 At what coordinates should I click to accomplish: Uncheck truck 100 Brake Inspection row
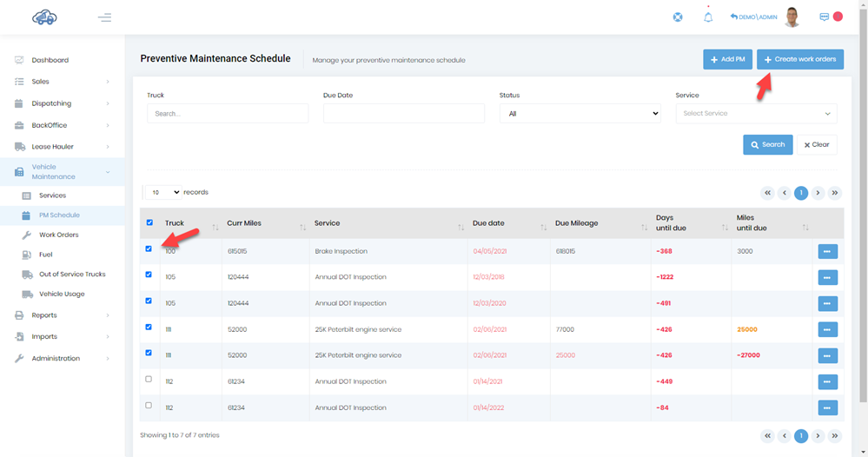149,248
